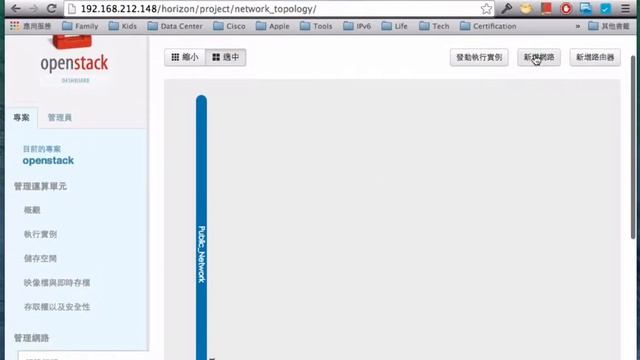Bookmark this page with the star icon
This screenshot has width=640, height=360.
[x=486, y=9]
